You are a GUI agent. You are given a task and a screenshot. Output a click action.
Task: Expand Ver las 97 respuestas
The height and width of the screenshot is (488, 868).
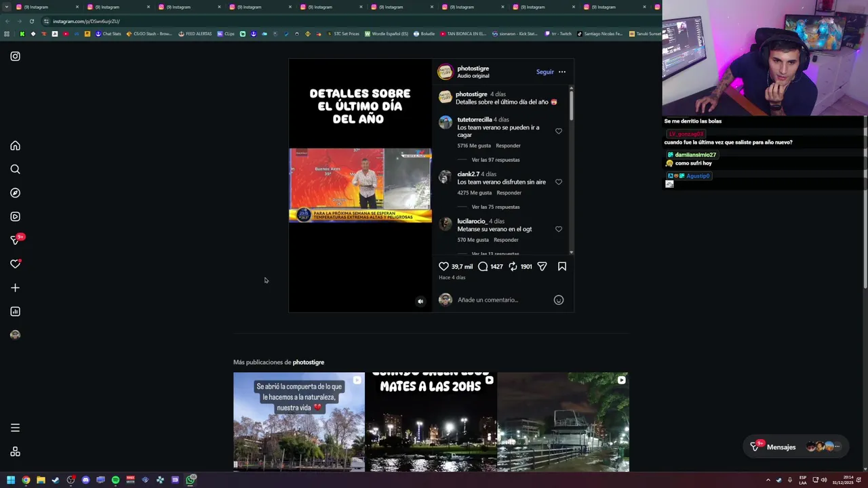click(496, 160)
